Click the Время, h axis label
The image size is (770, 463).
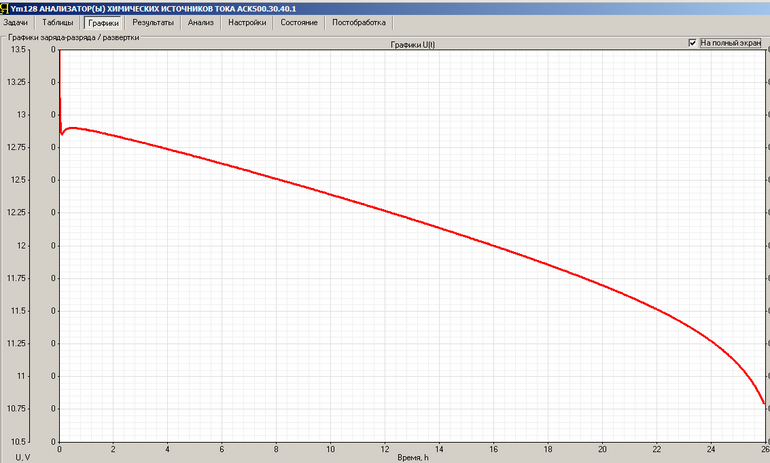(412, 458)
